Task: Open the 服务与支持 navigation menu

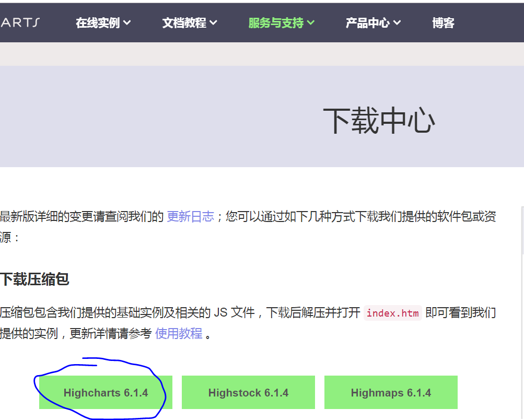Action: click(x=282, y=22)
